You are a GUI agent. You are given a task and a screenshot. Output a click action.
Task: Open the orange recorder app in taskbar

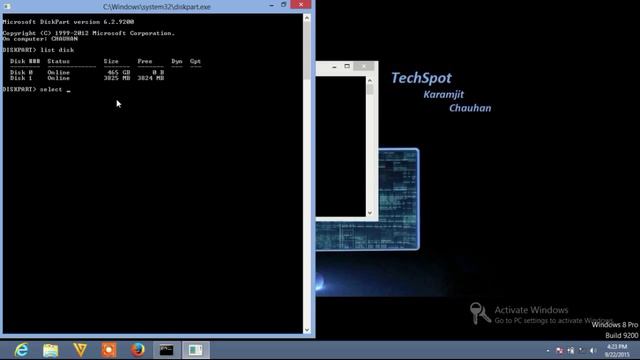pos(109,350)
